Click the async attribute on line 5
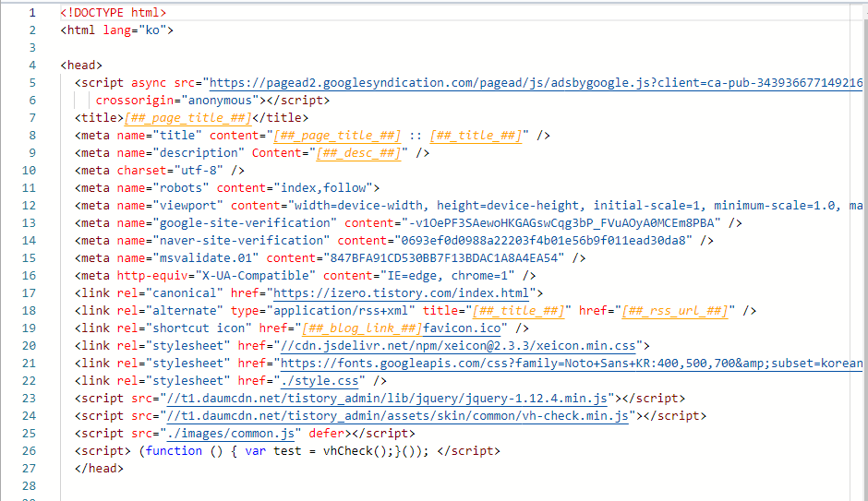This screenshot has height=501, width=868. (149, 83)
